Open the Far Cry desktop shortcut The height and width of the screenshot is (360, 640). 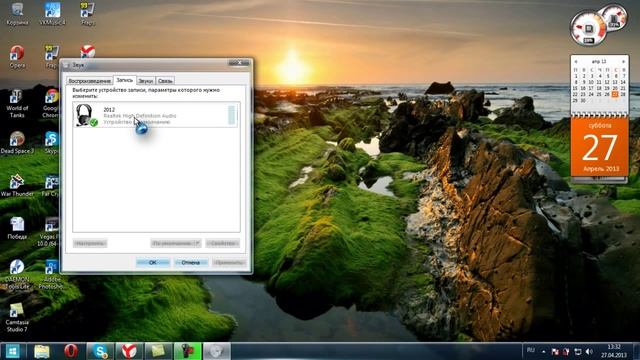51,186
